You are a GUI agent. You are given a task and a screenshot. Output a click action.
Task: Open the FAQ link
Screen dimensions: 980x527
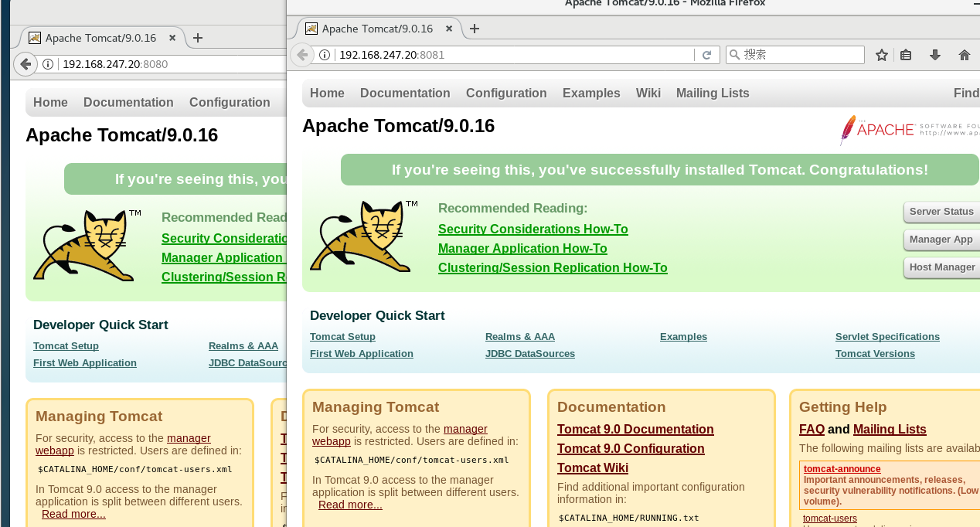pos(812,429)
